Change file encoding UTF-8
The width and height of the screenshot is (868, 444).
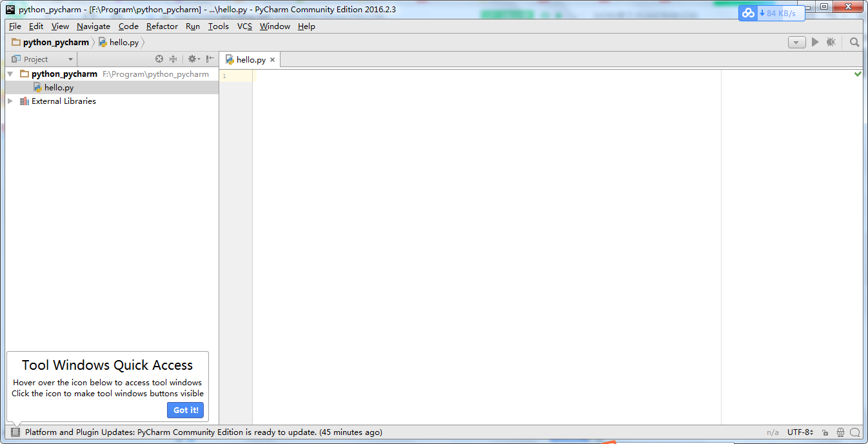click(800, 432)
